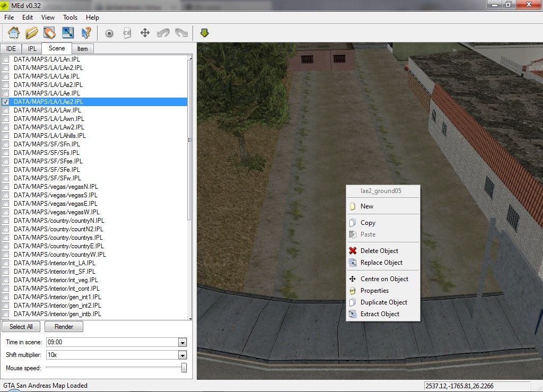Click the Select All button
543x392 pixels.
(x=21, y=327)
